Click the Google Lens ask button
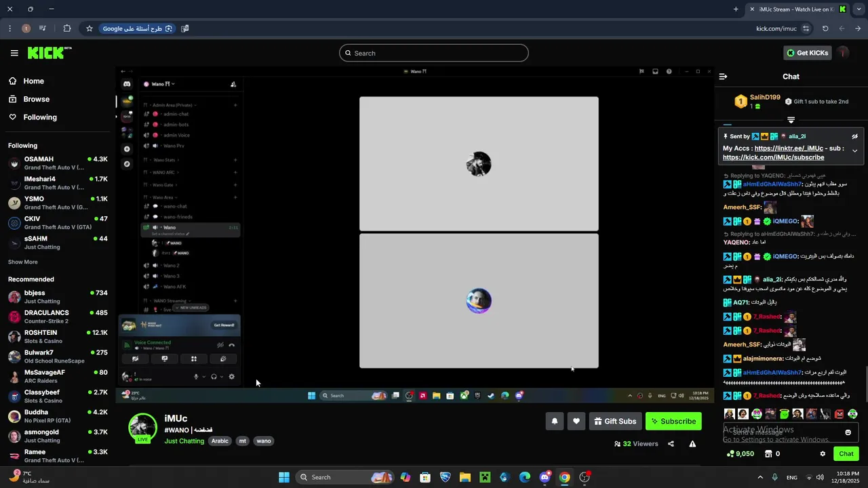868x488 pixels. click(138, 28)
